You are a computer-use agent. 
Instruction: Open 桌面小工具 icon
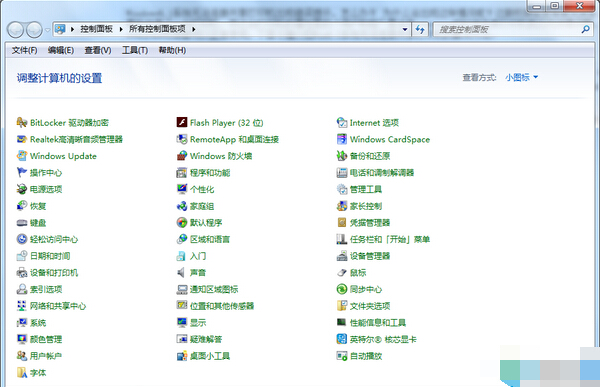pyautogui.click(x=182, y=356)
